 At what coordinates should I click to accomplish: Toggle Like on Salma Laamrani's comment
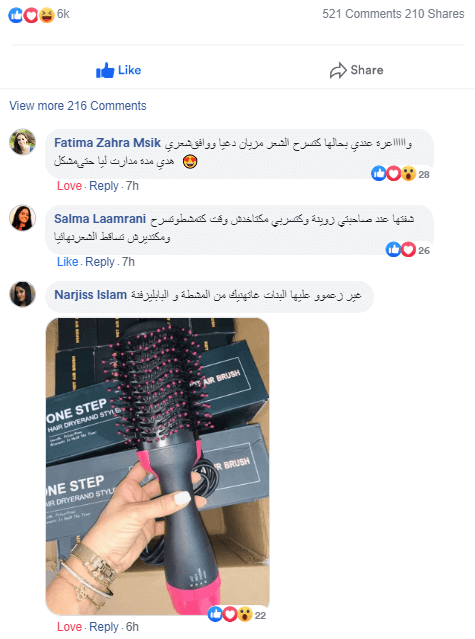point(68,262)
